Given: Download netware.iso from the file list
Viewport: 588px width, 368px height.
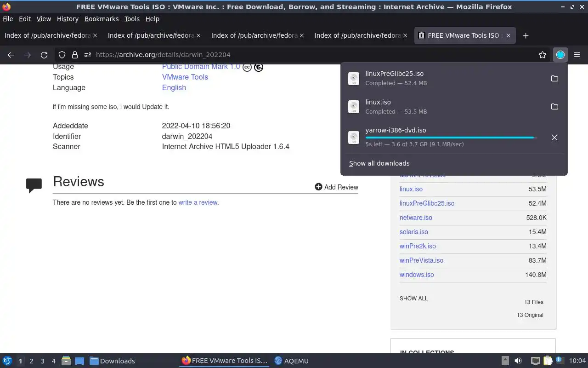Looking at the screenshot, I should click(x=416, y=218).
